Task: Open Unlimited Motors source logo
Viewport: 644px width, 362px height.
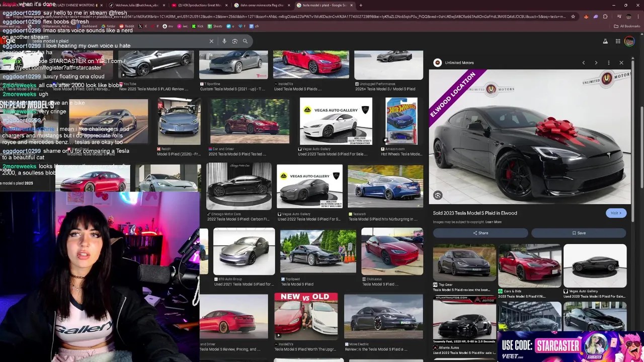Action: [438, 63]
